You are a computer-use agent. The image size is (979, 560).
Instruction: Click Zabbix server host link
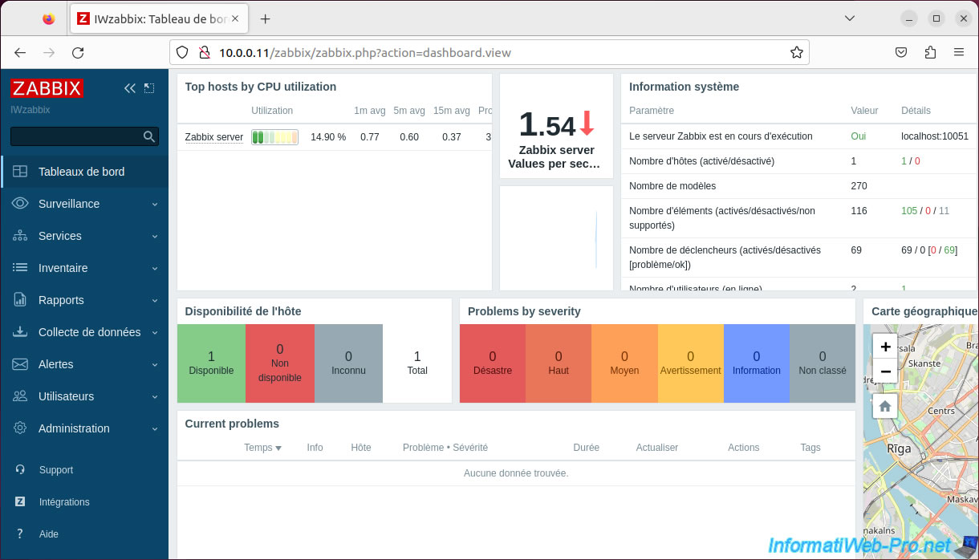(x=213, y=137)
